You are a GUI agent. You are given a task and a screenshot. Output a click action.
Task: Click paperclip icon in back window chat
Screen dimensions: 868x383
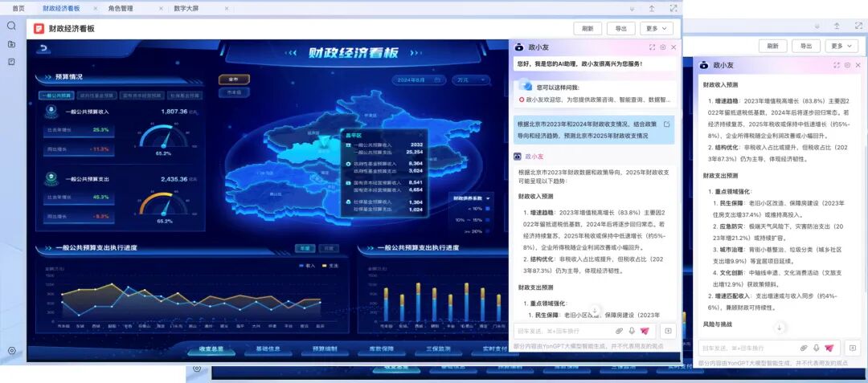(x=804, y=348)
